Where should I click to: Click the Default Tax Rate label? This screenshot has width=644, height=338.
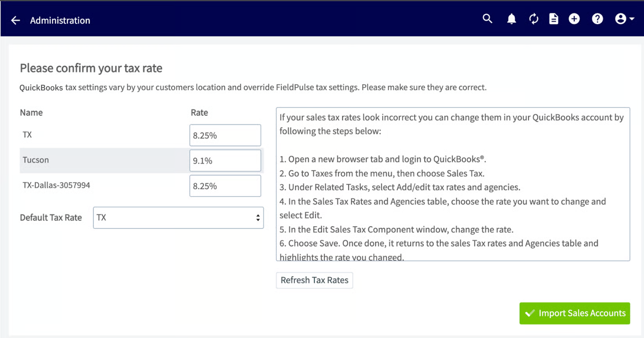tap(51, 218)
